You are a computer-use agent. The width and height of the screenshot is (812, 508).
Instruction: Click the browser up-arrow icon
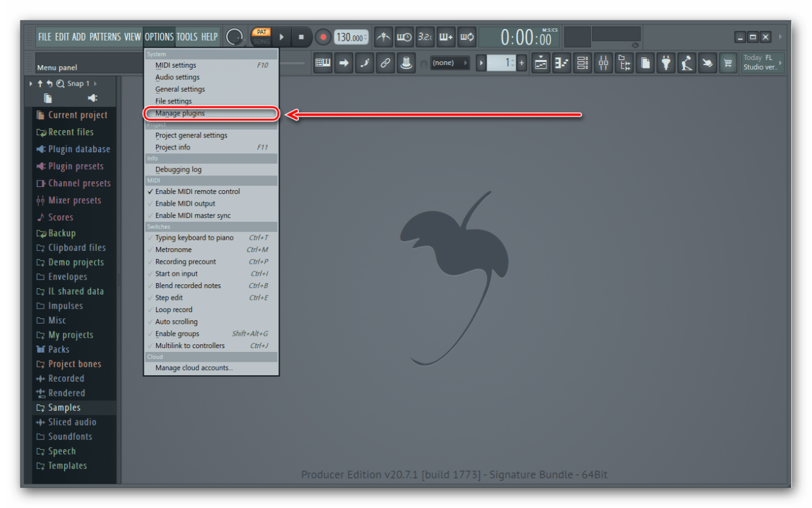point(40,84)
